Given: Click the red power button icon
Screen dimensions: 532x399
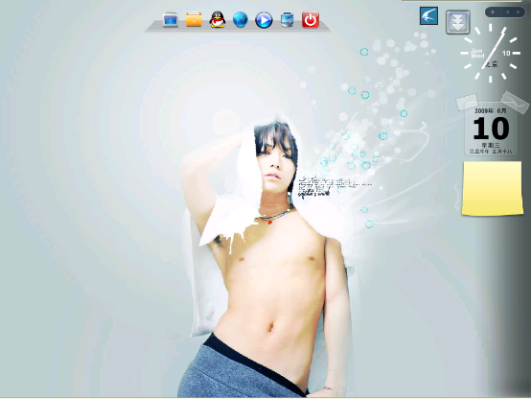Looking at the screenshot, I should 311,20.
